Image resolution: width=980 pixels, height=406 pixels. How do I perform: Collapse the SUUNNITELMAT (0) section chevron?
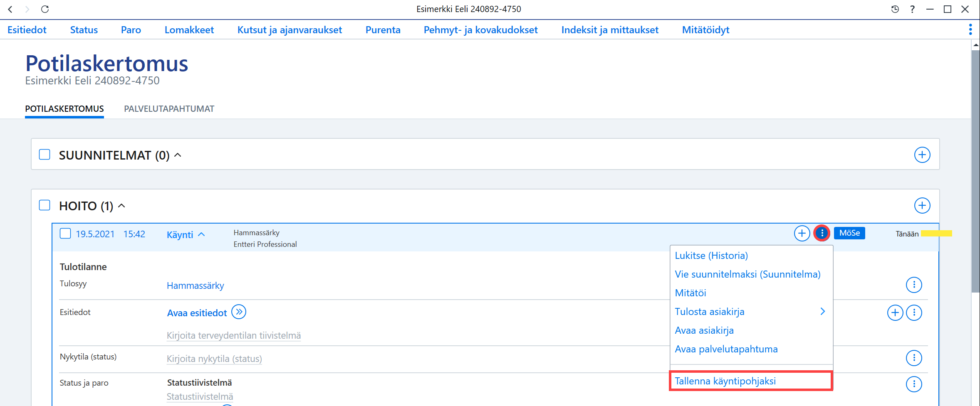[178, 155]
